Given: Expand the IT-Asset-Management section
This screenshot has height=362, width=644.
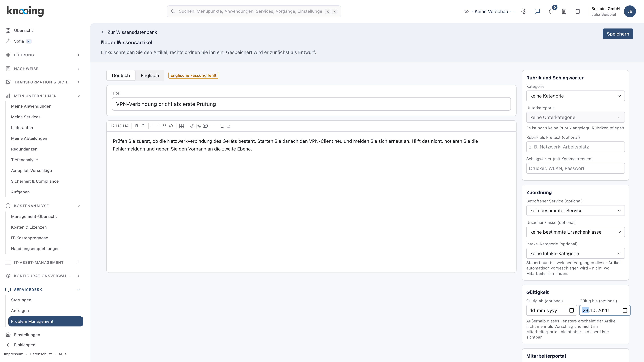Looking at the screenshot, I should pos(43,263).
